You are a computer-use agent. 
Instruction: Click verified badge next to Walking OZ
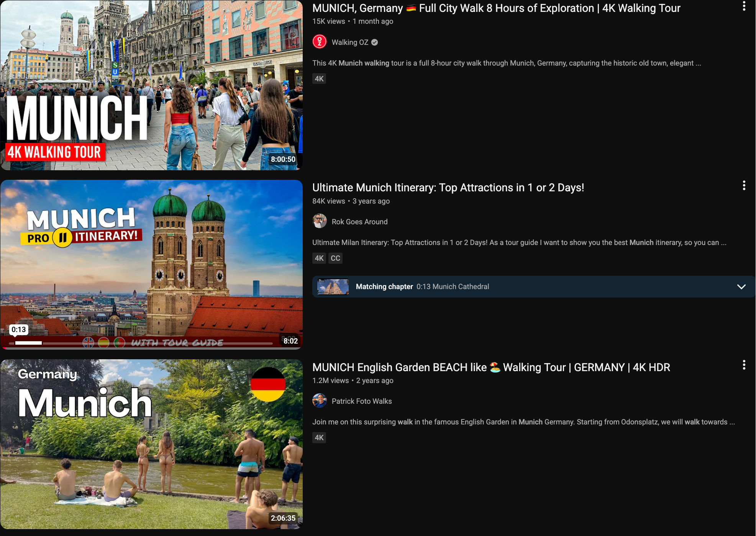375,43
